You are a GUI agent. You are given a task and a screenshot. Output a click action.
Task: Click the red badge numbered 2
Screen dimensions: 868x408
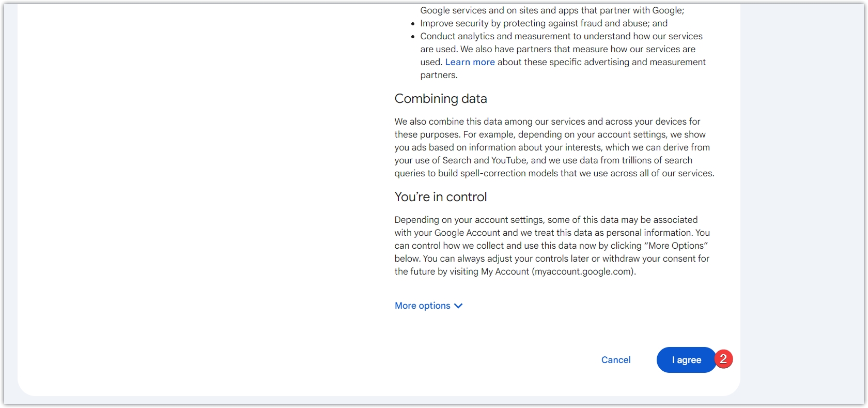click(x=723, y=359)
